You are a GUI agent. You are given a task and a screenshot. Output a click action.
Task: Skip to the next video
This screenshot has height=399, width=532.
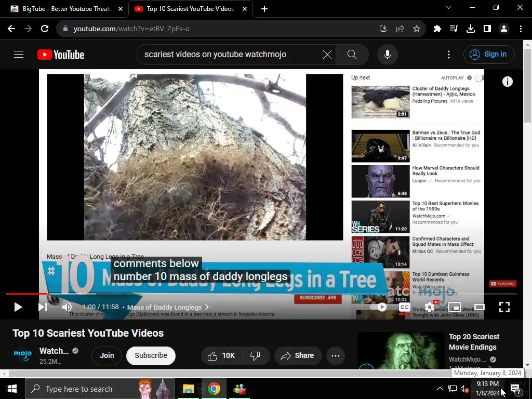point(43,307)
